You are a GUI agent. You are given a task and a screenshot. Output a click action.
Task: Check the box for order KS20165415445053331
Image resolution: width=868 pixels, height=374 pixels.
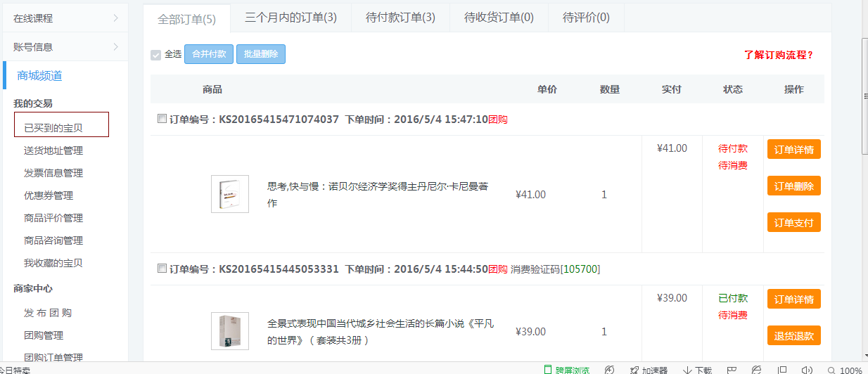click(x=162, y=269)
